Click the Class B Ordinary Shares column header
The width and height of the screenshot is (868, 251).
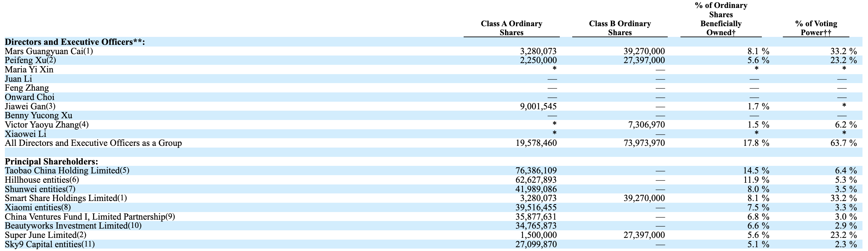click(x=620, y=28)
